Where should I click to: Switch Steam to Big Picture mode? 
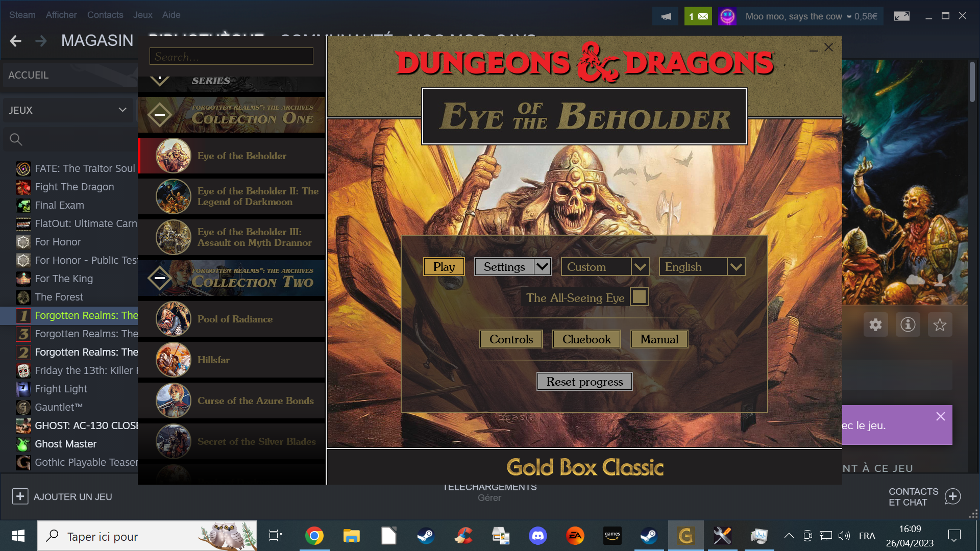click(x=902, y=16)
